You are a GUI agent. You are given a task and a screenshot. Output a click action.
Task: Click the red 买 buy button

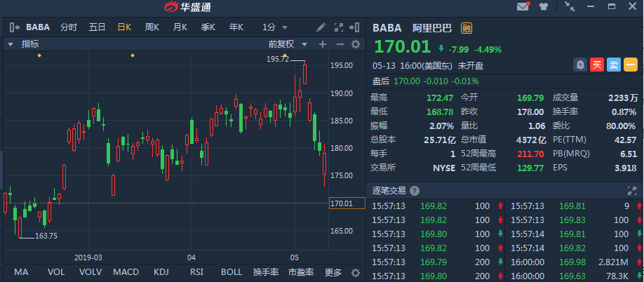pos(597,65)
